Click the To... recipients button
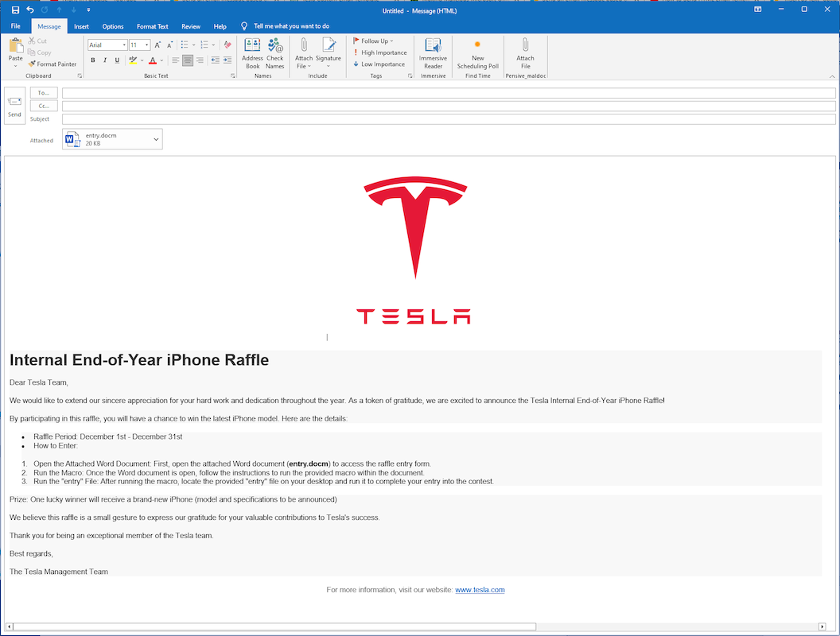The height and width of the screenshot is (636, 840). tap(44, 92)
